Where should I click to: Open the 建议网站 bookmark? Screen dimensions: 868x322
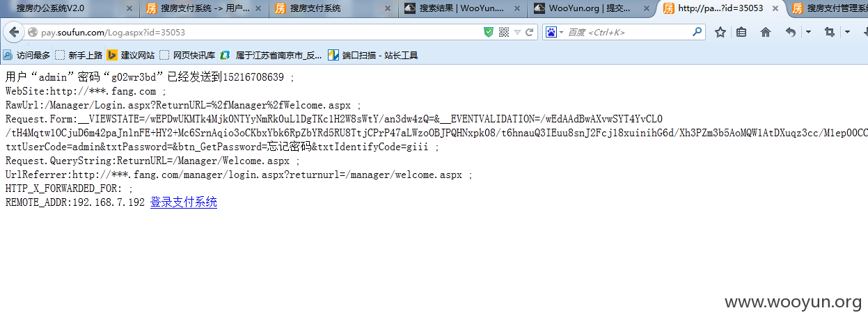pos(131,55)
